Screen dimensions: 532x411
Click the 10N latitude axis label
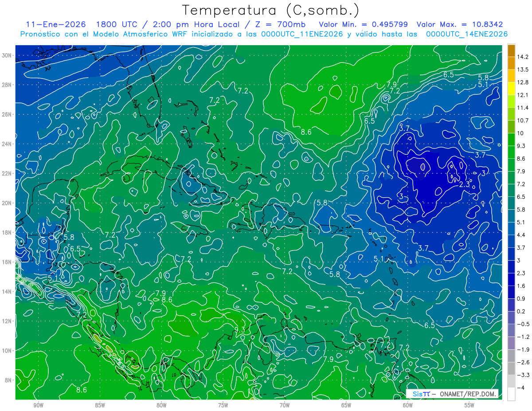click(7, 350)
